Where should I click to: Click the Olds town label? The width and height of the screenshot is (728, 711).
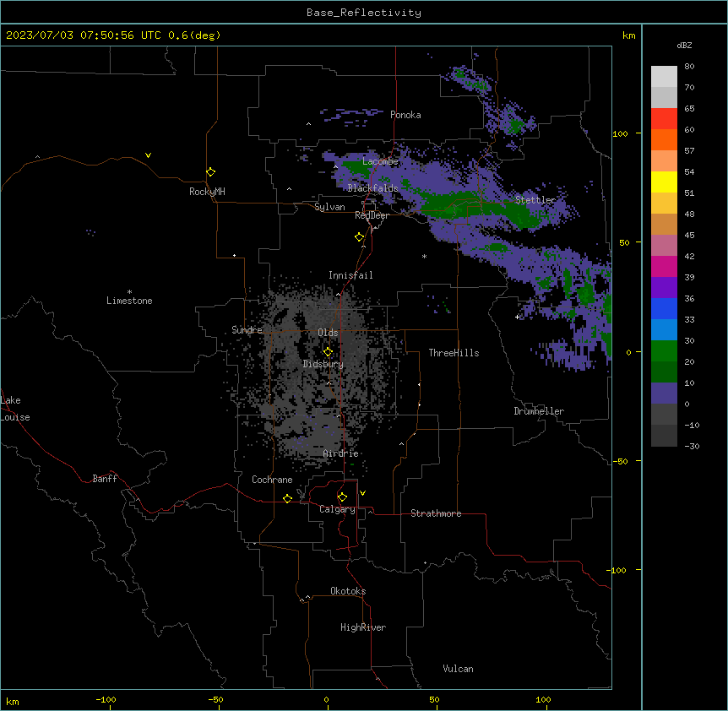coord(328,333)
